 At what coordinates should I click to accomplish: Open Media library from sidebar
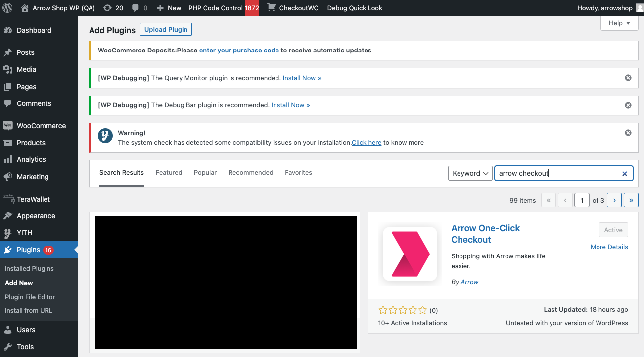(39, 69)
